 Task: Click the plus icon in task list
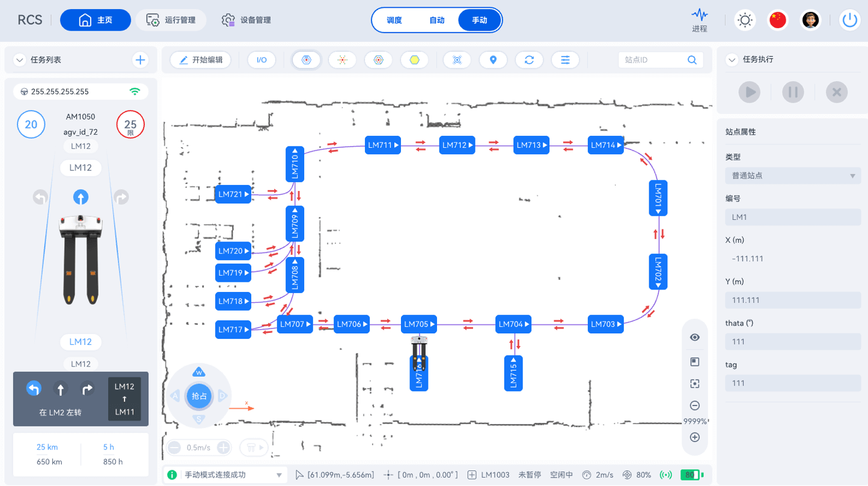pyautogui.click(x=140, y=60)
